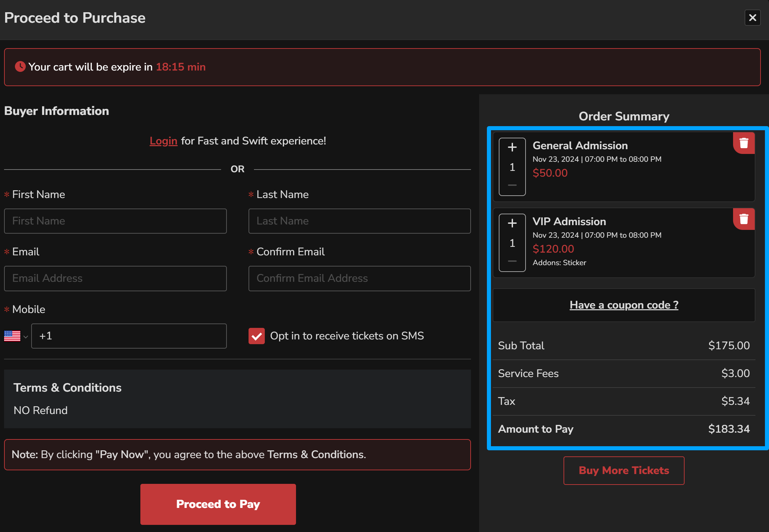Click the Login link
Viewport: 769px width, 532px height.
[163, 141]
